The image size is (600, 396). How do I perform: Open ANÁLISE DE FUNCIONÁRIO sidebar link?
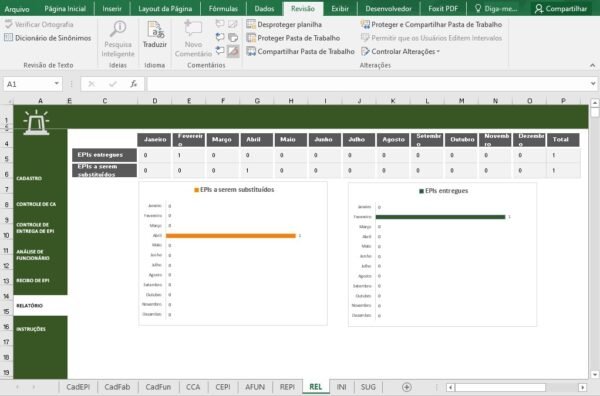pyautogui.click(x=33, y=255)
